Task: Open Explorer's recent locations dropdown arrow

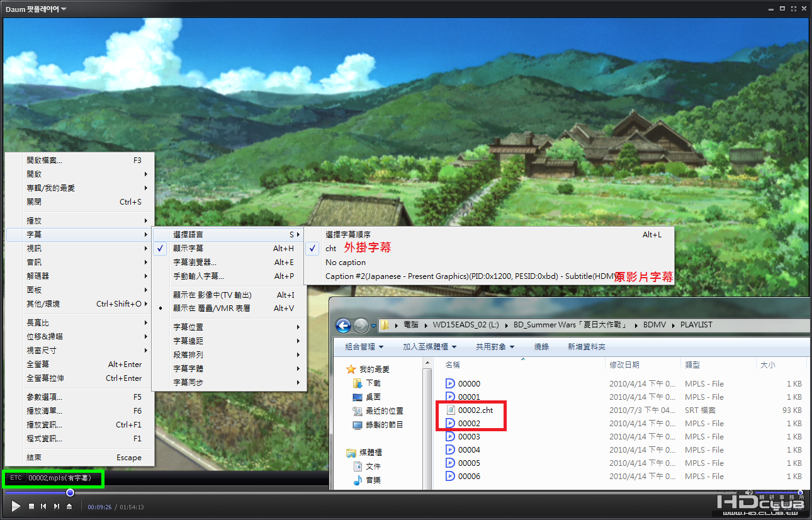Action: click(x=373, y=326)
